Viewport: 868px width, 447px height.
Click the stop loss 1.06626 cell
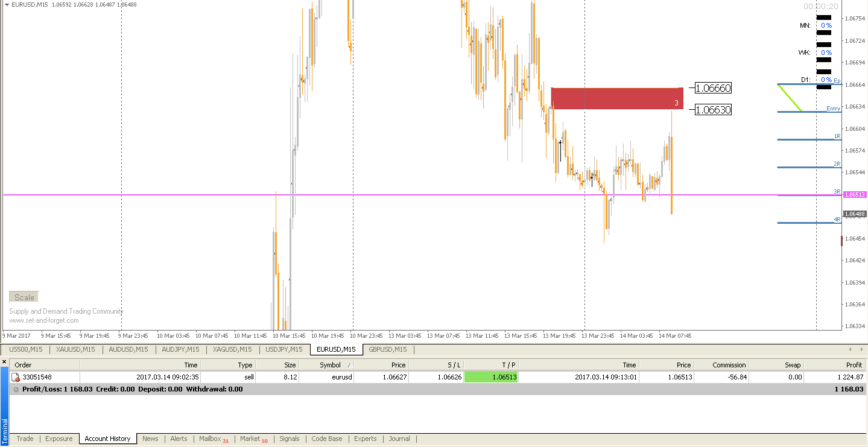pos(449,377)
